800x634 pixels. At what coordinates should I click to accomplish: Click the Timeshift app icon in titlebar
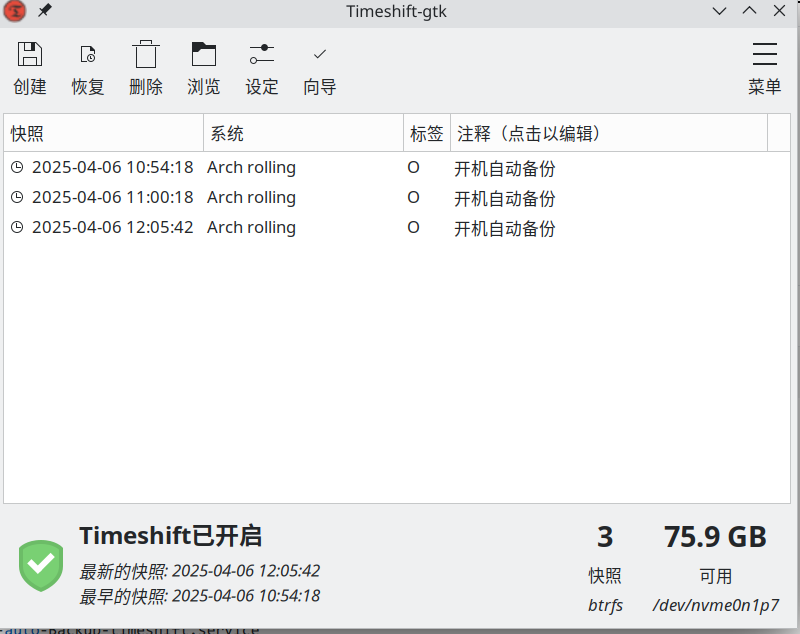(x=14, y=11)
